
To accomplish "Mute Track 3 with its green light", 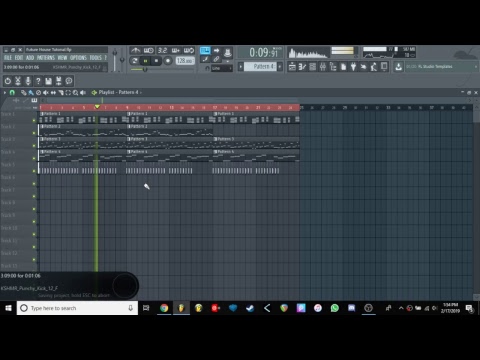I will click(x=34, y=146).
